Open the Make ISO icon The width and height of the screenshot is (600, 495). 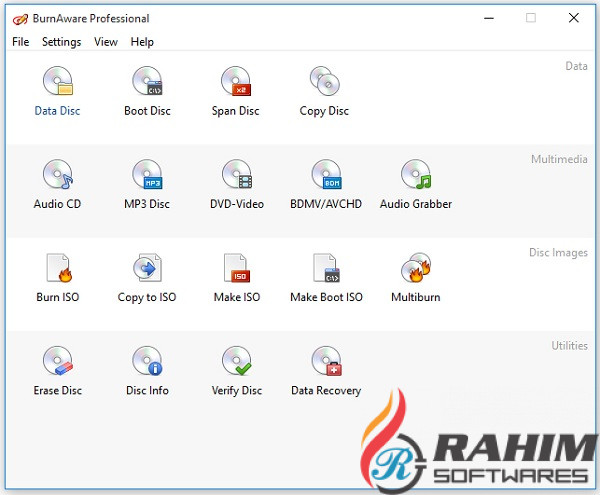click(237, 267)
